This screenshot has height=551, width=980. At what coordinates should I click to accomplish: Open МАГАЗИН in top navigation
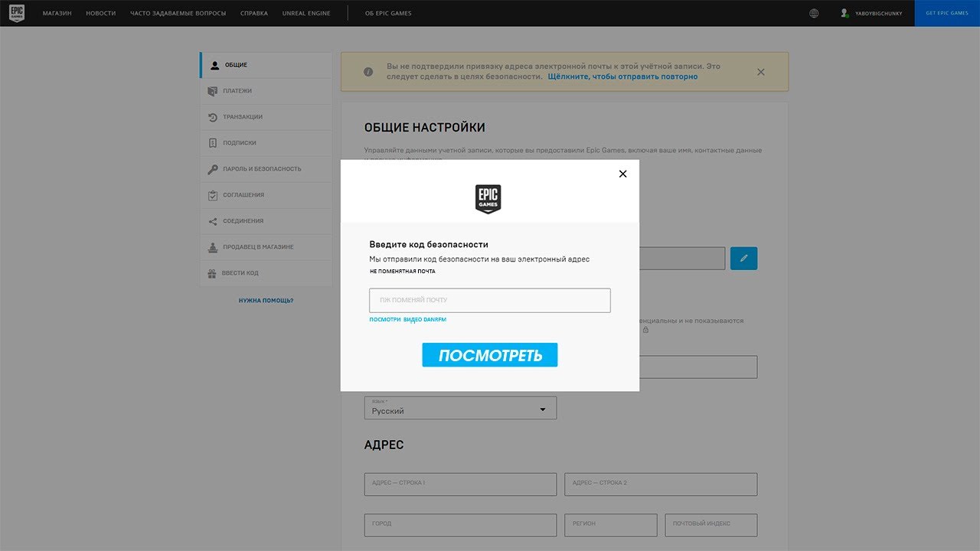[x=57, y=13]
